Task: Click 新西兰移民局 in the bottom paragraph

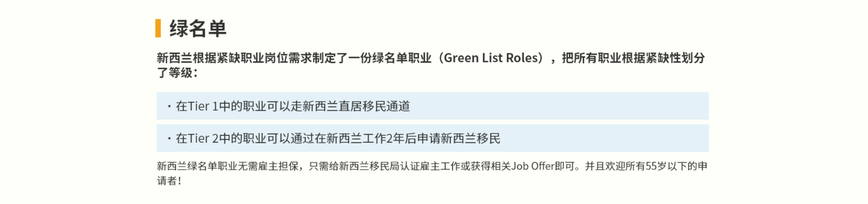Action: (x=369, y=166)
